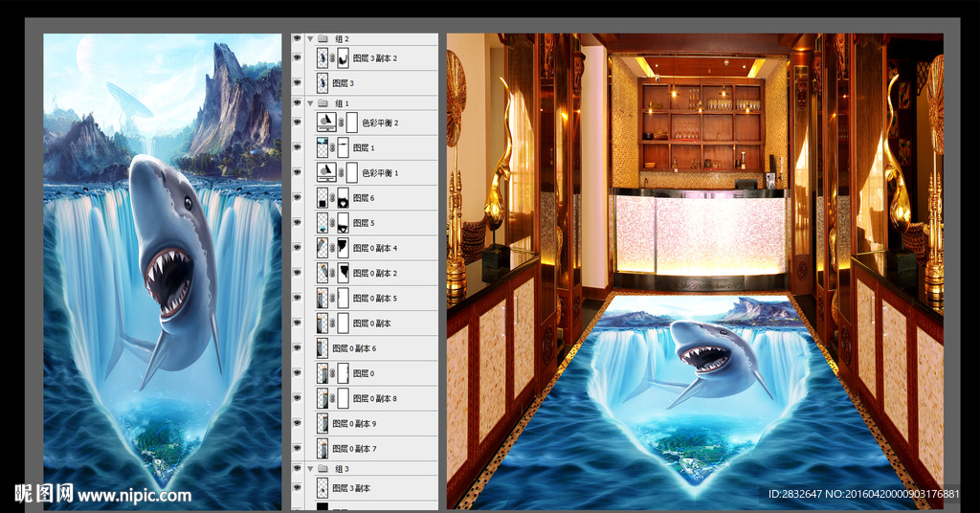Unlink the mask on 图层 6
Screen dimensions: 980x513
332,197
